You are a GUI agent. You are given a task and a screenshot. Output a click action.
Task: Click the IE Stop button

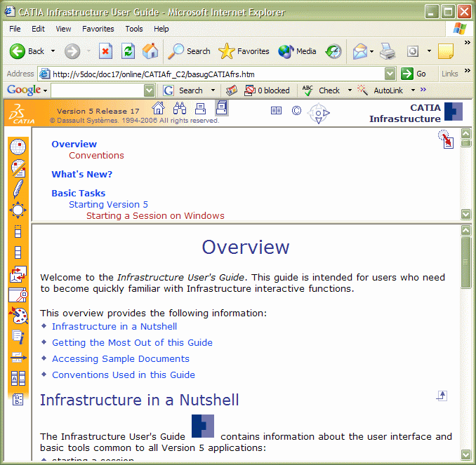click(x=105, y=51)
